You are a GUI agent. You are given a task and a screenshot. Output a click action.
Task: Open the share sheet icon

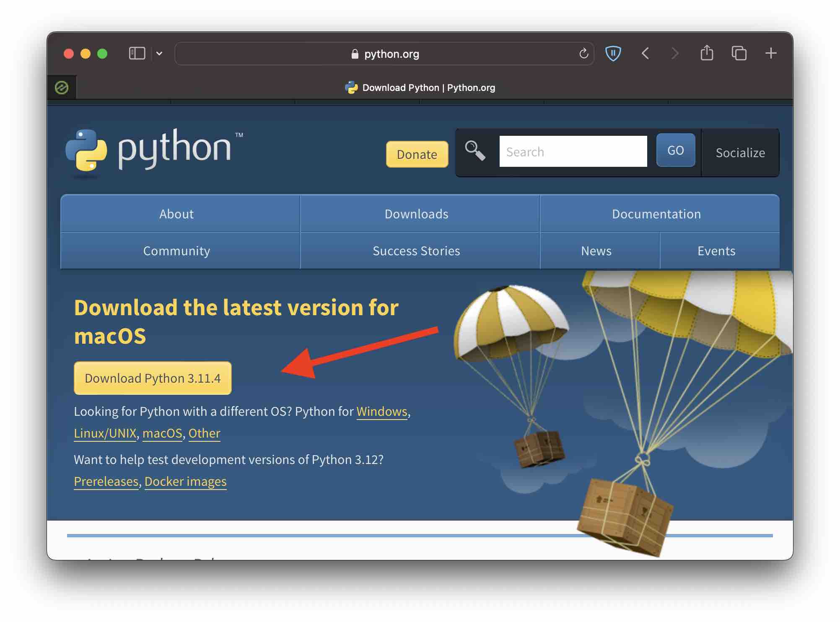pyautogui.click(x=708, y=53)
